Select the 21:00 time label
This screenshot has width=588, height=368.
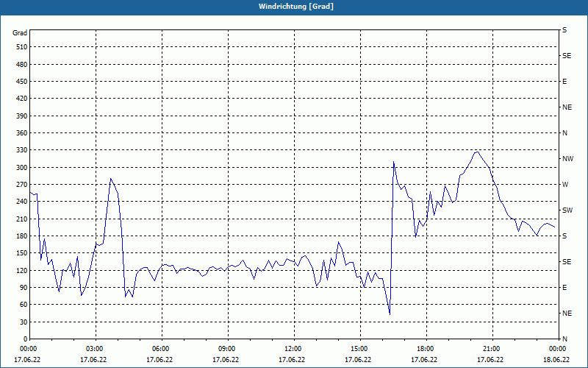[x=491, y=349]
